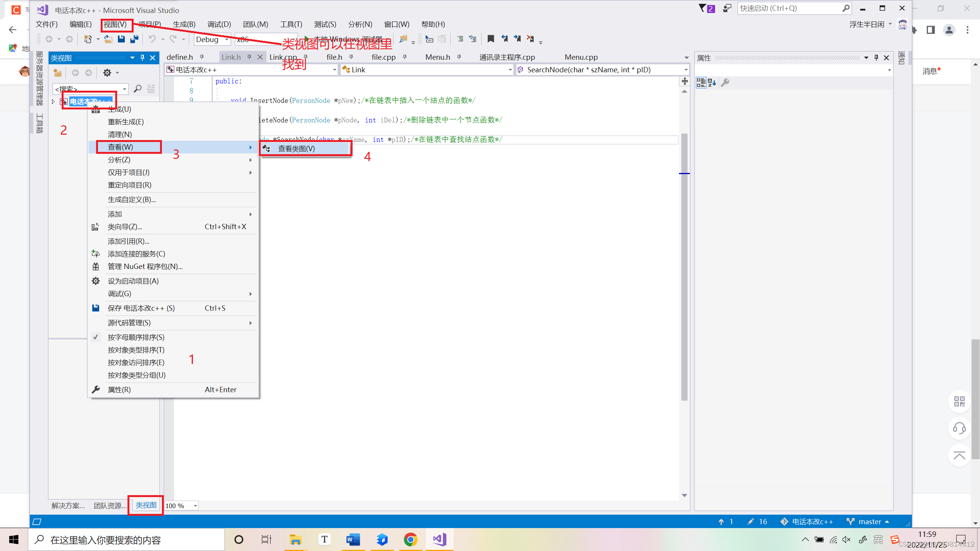Click the Save All toolbar icon
Viewport: 980px width, 551px height.
tap(134, 39)
